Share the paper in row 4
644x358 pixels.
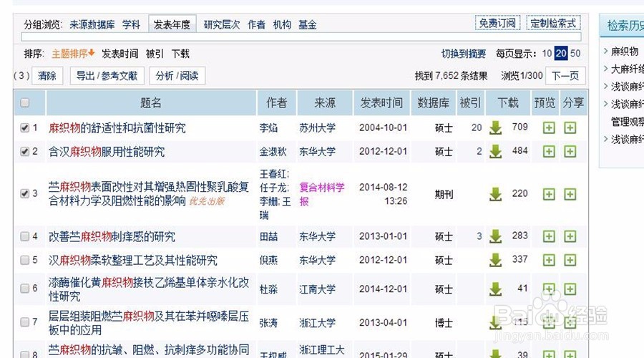tap(570, 236)
